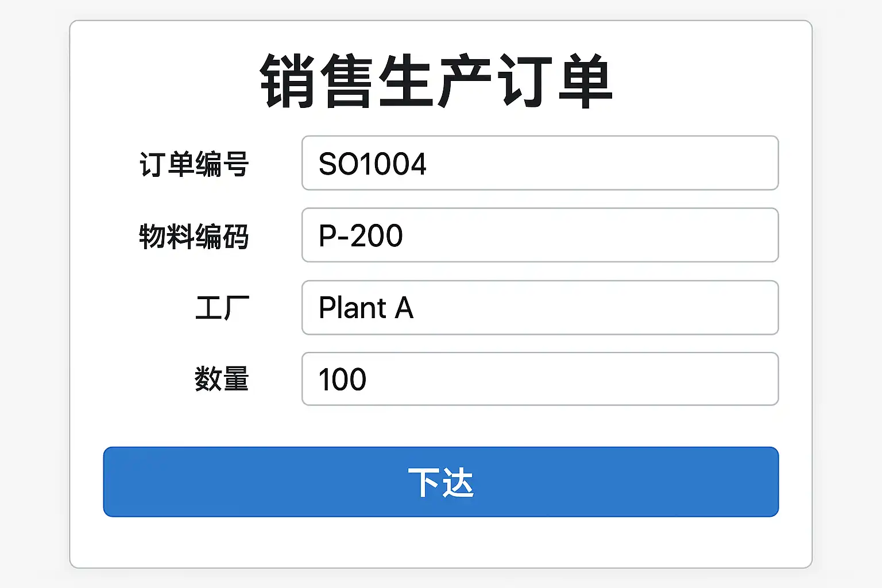Click the 100 quantity value
Image resolution: width=882 pixels, height=588 pixels.
click(x=342, y=380)
